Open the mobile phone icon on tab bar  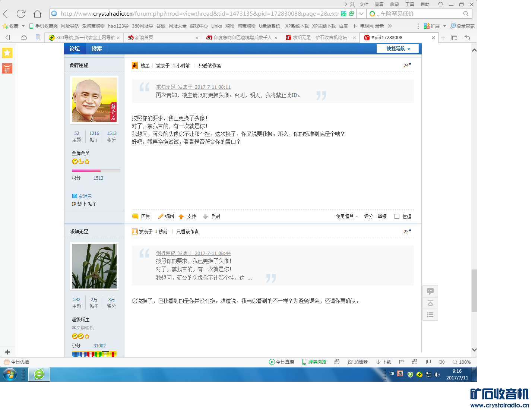click(38, 38)
